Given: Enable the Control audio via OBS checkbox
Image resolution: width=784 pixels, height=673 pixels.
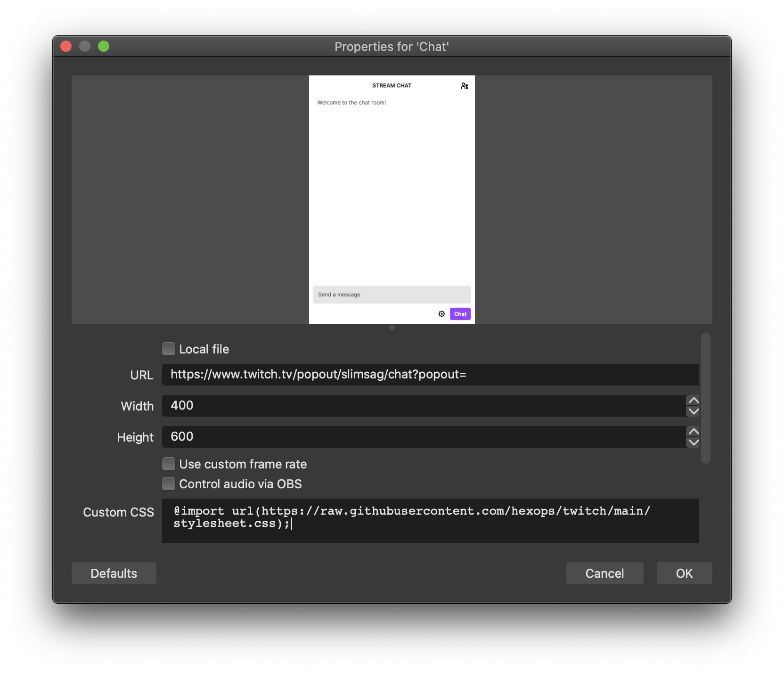Looking at the screenshot, I should [168, 483].
